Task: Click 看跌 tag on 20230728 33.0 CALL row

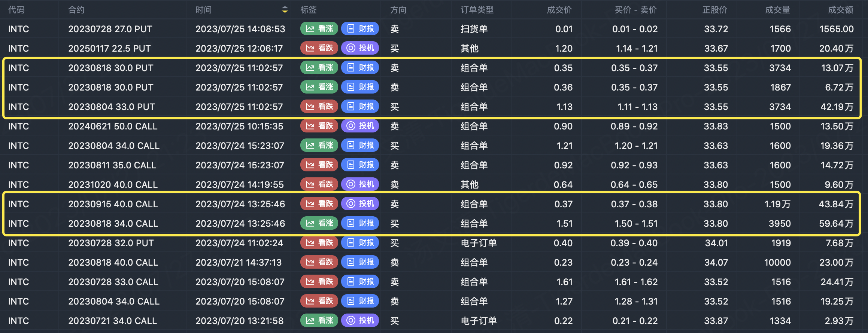Action: point(319,281)
